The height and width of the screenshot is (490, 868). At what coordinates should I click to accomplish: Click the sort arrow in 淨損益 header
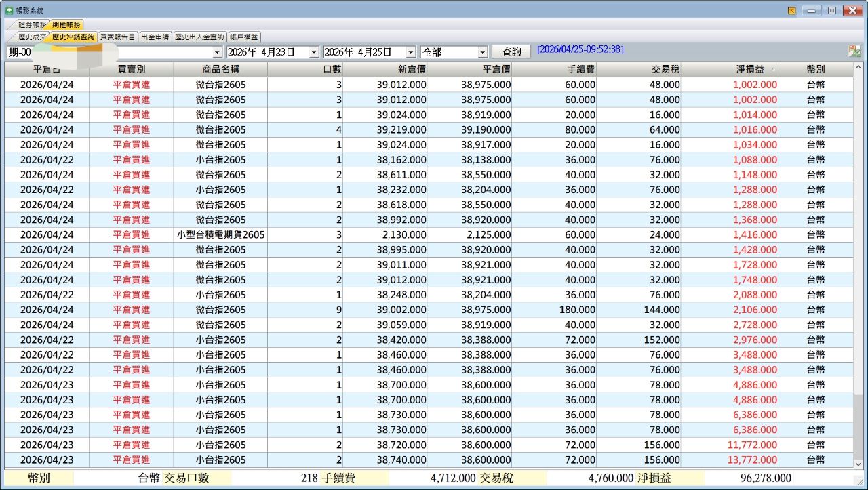click(x=773, y=69)
